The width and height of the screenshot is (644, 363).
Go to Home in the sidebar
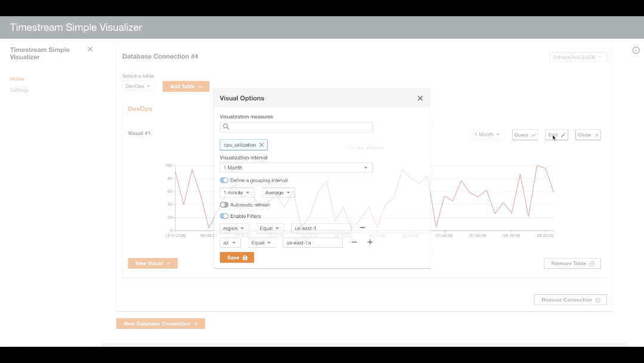(17, 79)
